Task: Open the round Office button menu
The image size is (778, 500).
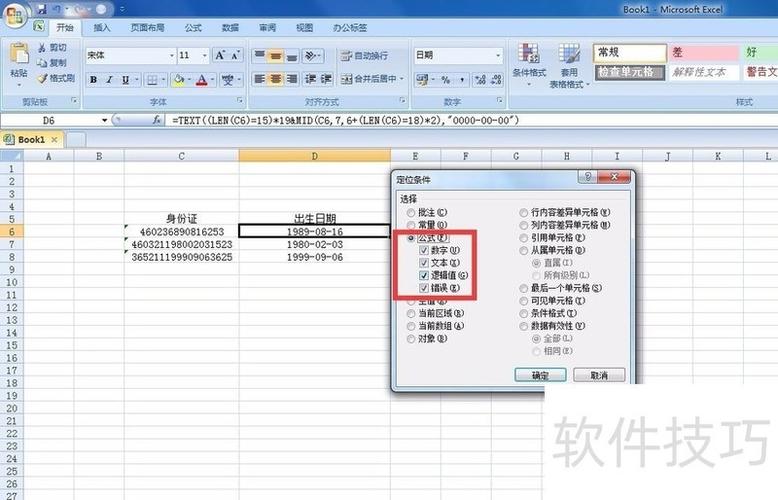Action: click(14, 15)
